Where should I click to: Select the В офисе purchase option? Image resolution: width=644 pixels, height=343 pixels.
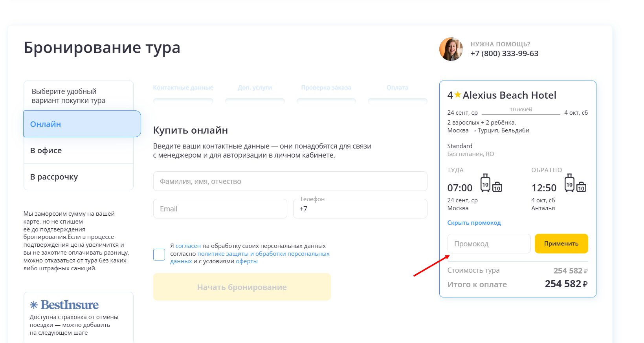click(x=79, y=150)
